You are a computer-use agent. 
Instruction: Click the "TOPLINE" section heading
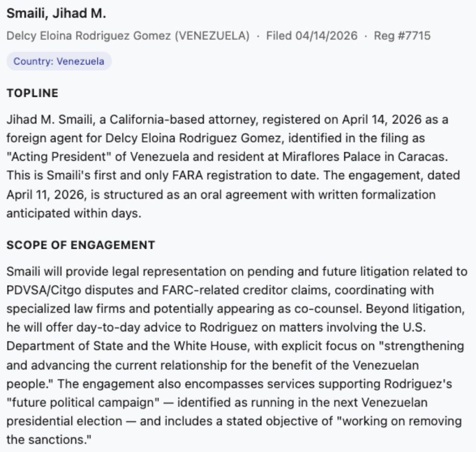tap(33, 93)
